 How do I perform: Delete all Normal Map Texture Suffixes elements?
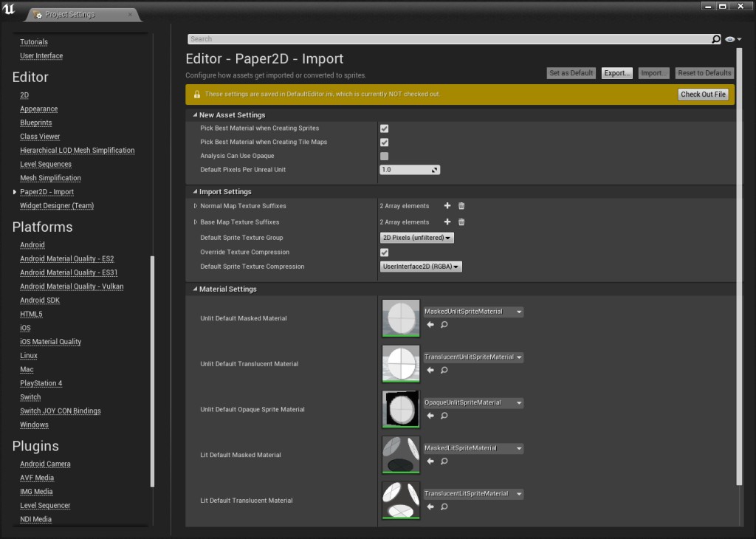pyautogui.click(x=461, y=206)
